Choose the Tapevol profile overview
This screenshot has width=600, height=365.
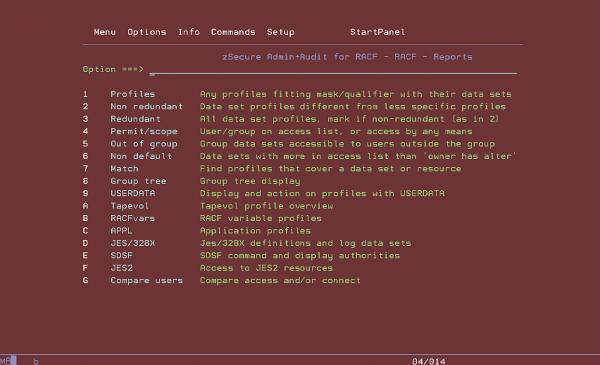[130, 206]
